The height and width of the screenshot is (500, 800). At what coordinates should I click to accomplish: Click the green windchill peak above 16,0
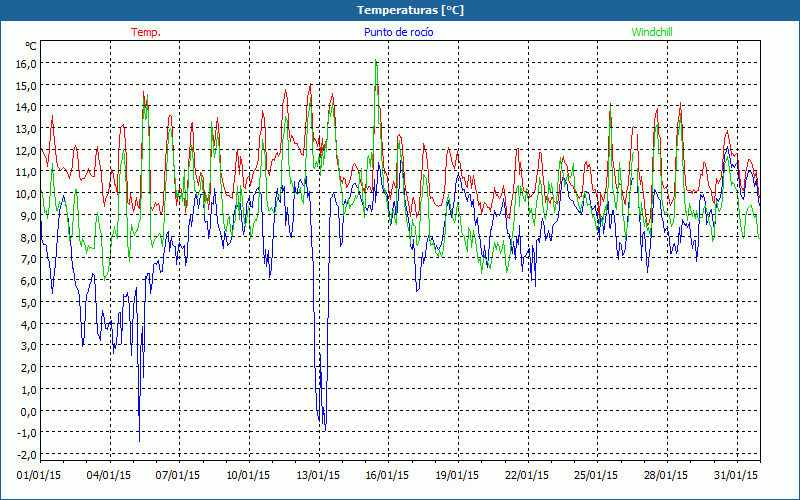click(376, 61)
